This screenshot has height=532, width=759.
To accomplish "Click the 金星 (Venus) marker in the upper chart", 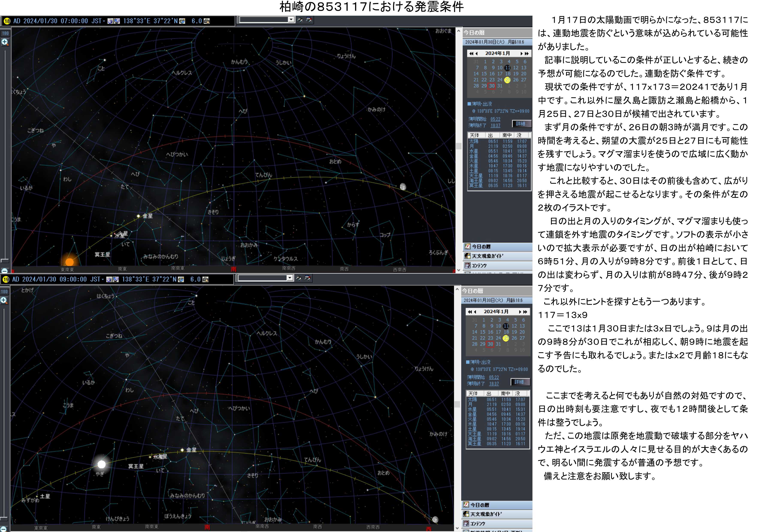I will [139, 216].
